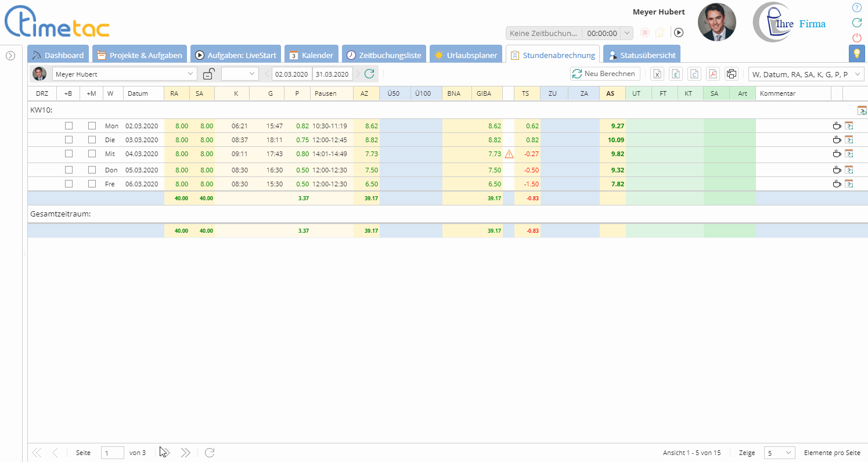This screenshot has height=462, width=868.
Task: Click the start date field 02.03.2020
Action: [292, 74]
